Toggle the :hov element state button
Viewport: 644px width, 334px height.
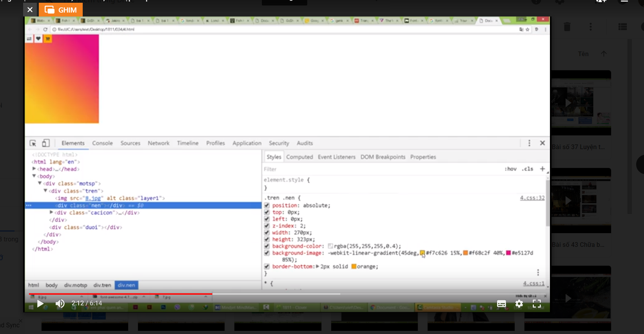click(x=510, y=169)
